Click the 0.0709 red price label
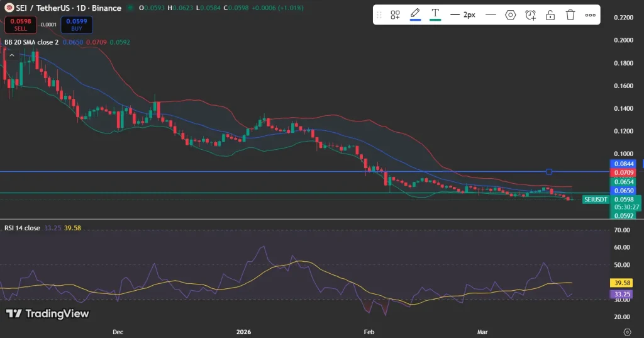This screenshot has width=644, height=338. point(623,172)
